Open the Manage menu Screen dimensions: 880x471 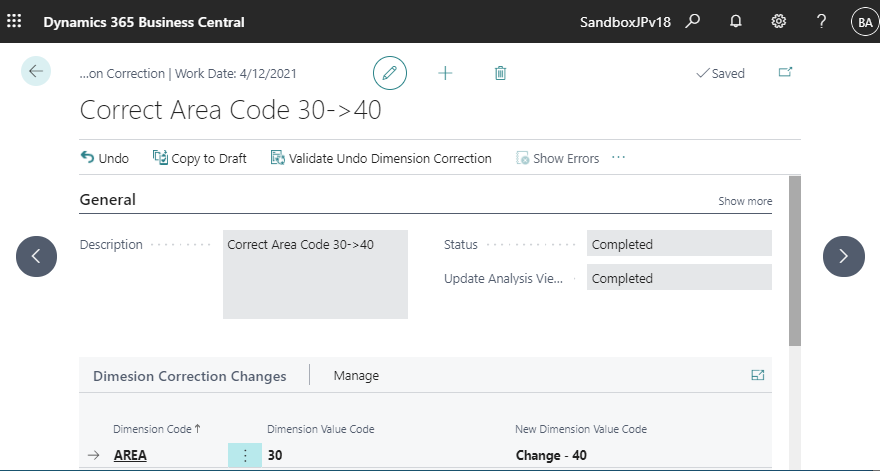[356, 376]
